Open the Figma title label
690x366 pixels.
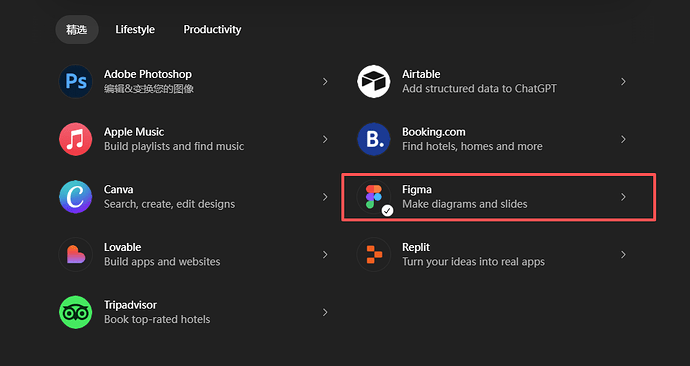pos(417,189)
